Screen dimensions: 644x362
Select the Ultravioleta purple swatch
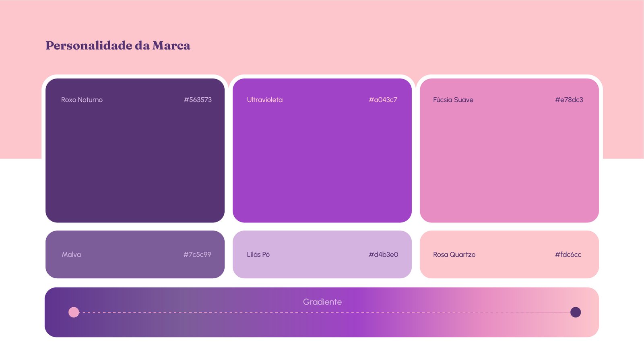tap(322, 150)
